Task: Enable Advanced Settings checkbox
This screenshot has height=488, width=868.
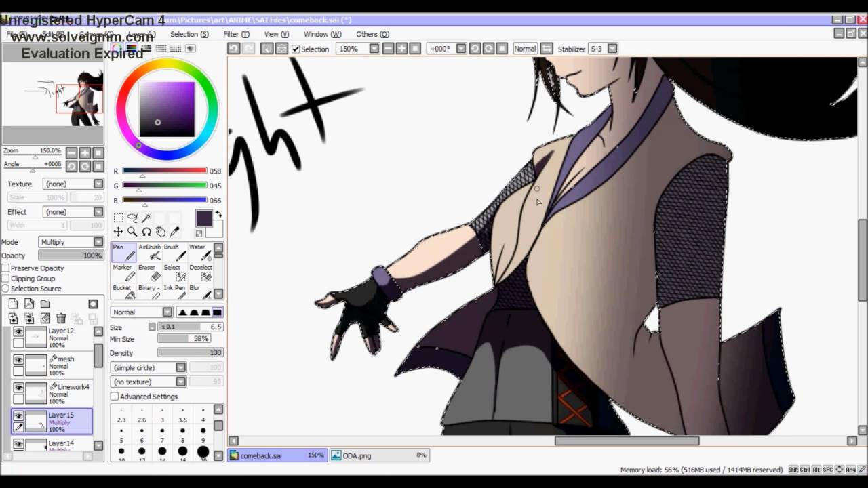Action: pyautogui.click(x=115, y=396)
